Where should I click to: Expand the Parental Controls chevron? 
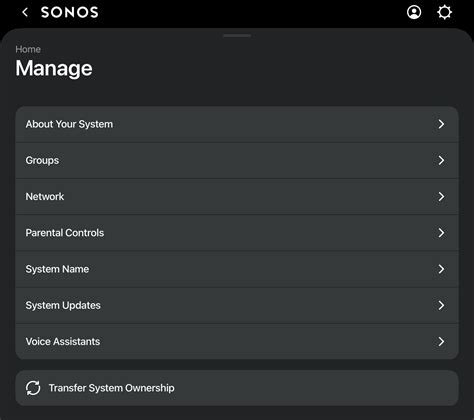pos(441,233)
